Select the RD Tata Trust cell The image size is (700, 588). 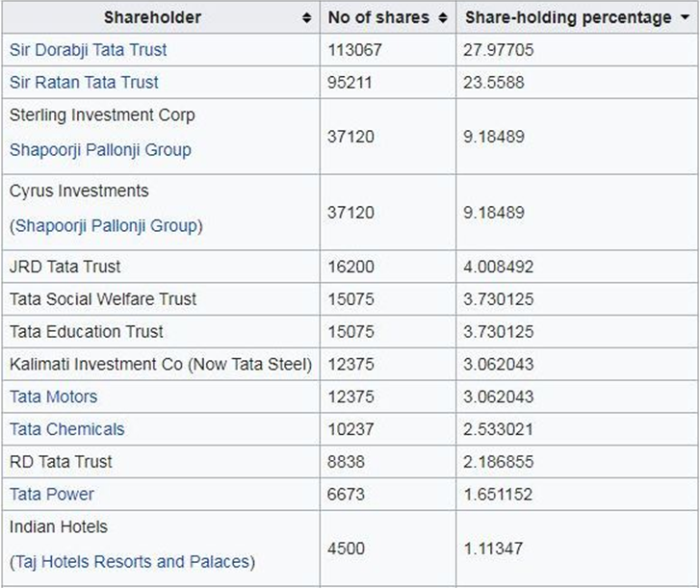pyautogui.click(x=161, y=462)
